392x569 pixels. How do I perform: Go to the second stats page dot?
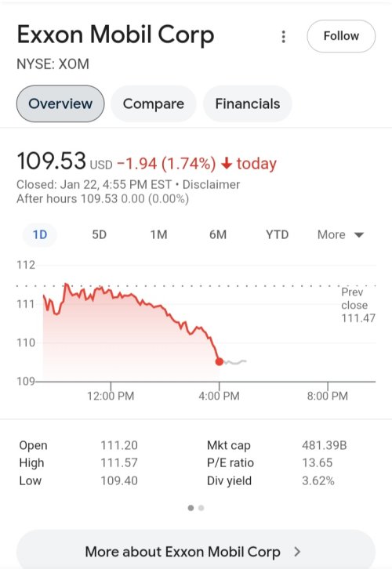point(201,508)
